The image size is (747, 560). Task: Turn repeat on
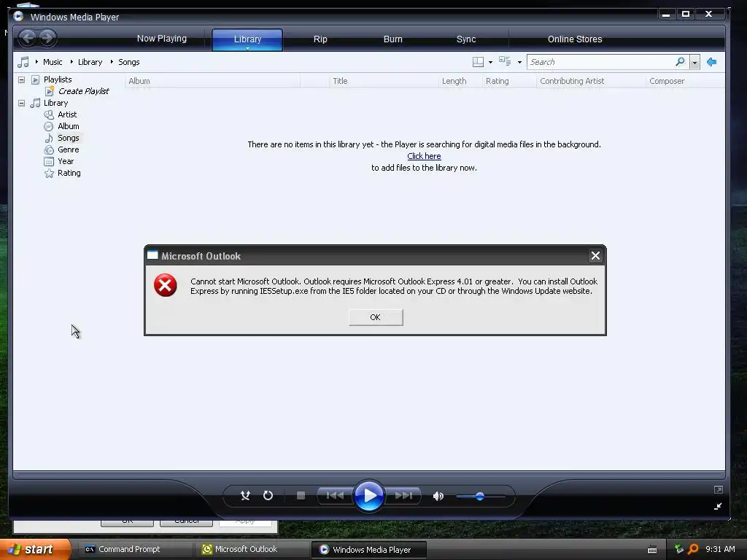268,496
